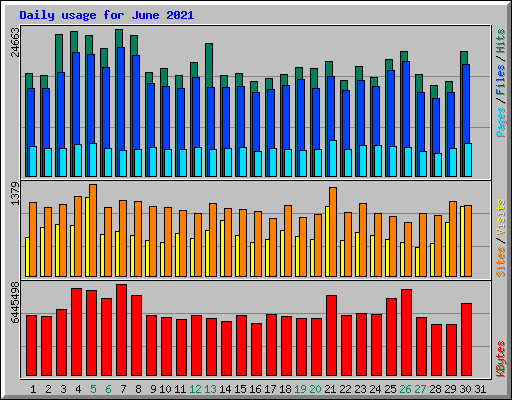Image resolution: width=512 pixels, height=400 pixels.
Task: Click the 24663 hits axis value
Action: [15, 42]
